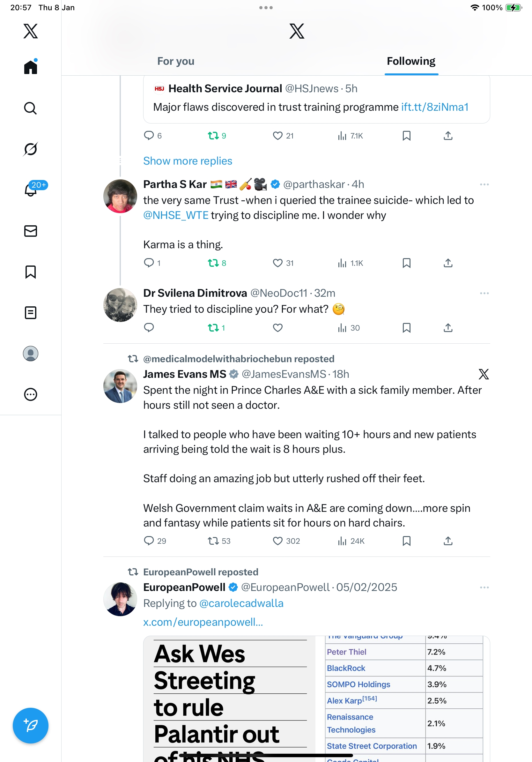Switch to the For you tab
Image resolution: width=532 pixels, height=762 pixels.
pos(175,61)
